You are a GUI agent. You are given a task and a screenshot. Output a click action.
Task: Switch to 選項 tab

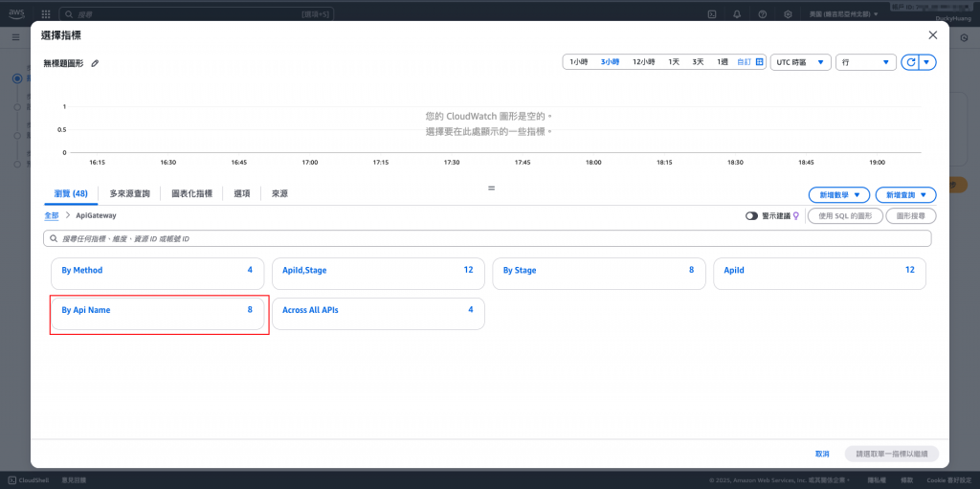click(242, 194)
